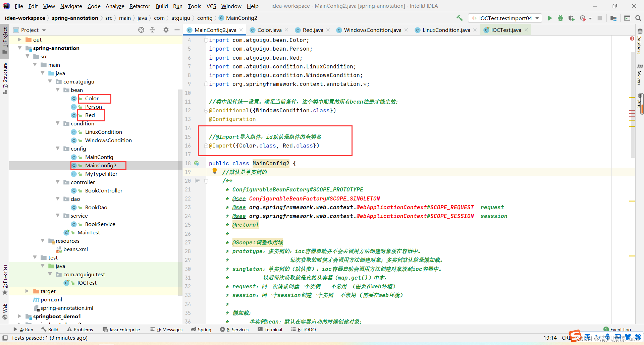Collapse the config package
The width and height of the screenshot is (644, 345).
[57, 149]
